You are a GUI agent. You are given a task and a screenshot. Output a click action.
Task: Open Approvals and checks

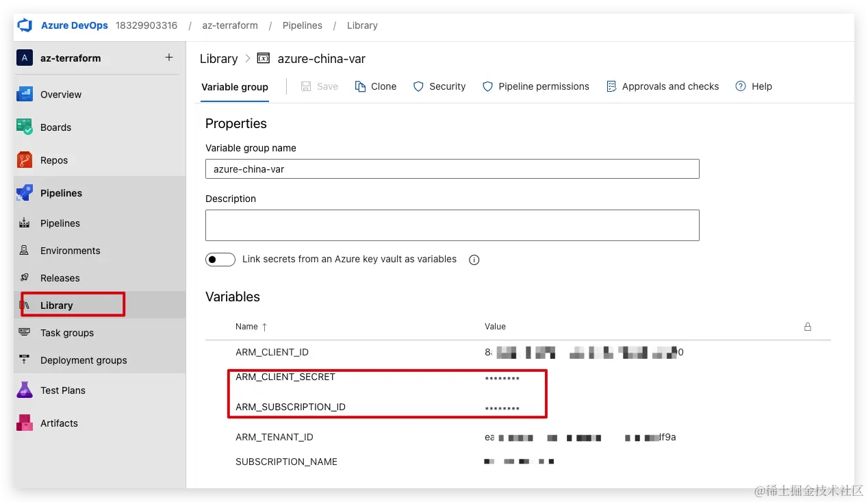pos(663,86)
